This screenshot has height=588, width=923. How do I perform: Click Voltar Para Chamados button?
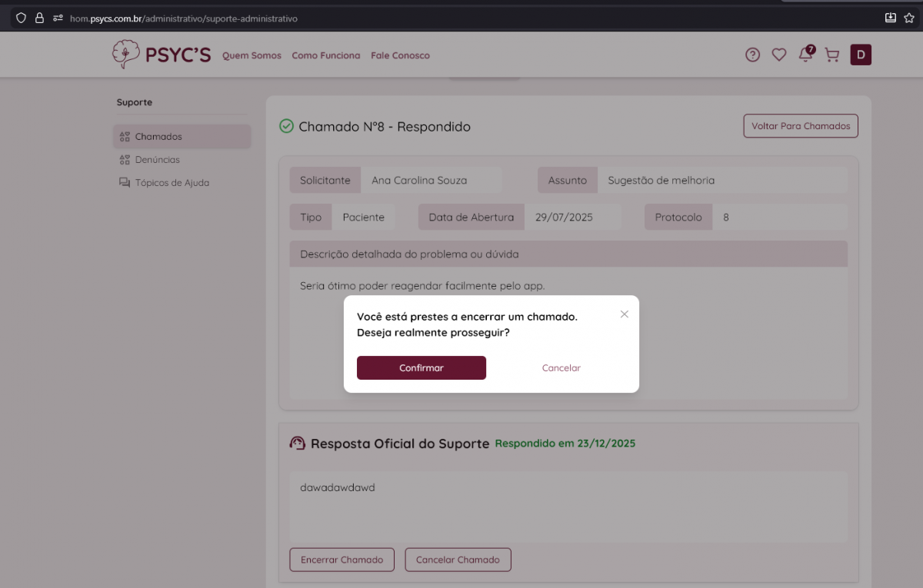click(801, 126)
